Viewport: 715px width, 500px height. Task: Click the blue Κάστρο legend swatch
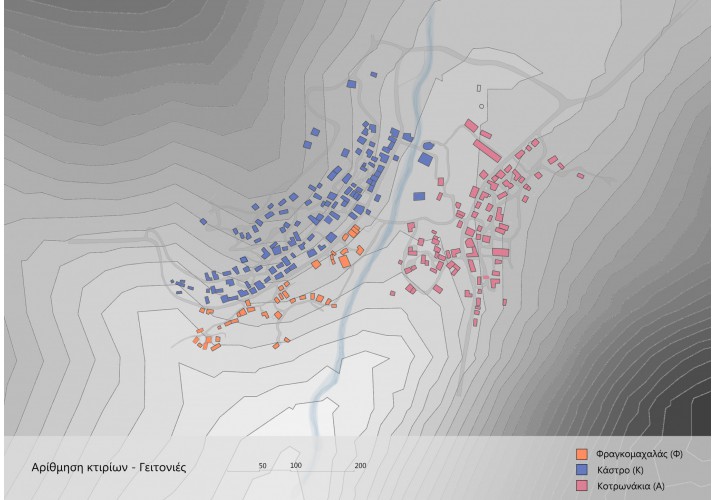tap(581, 470)
